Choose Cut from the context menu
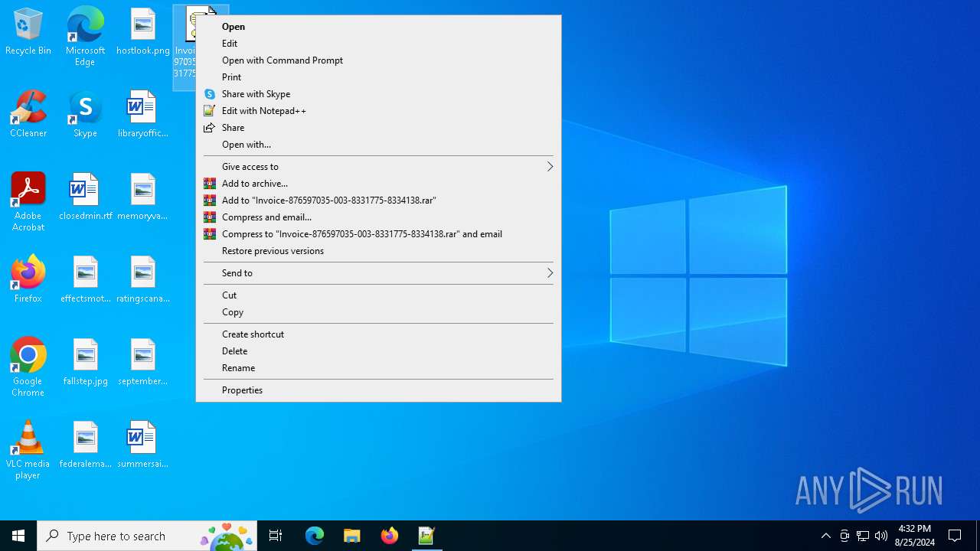Screen dimensions: 980x551 [378, 295]
